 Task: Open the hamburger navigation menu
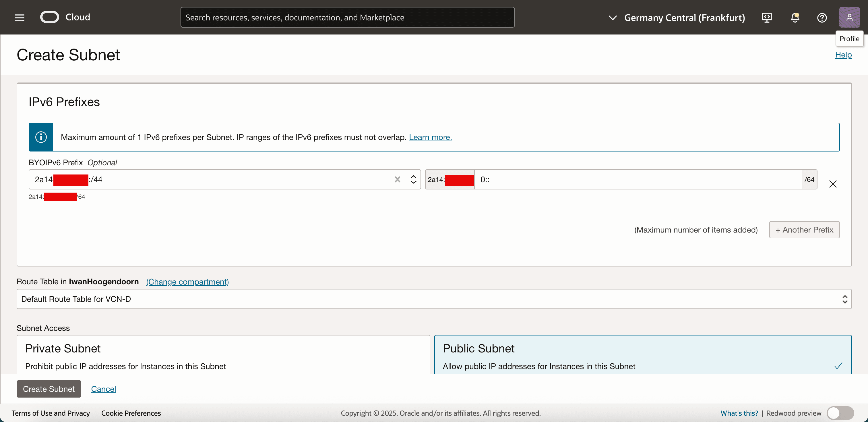(x=19, y=18)
